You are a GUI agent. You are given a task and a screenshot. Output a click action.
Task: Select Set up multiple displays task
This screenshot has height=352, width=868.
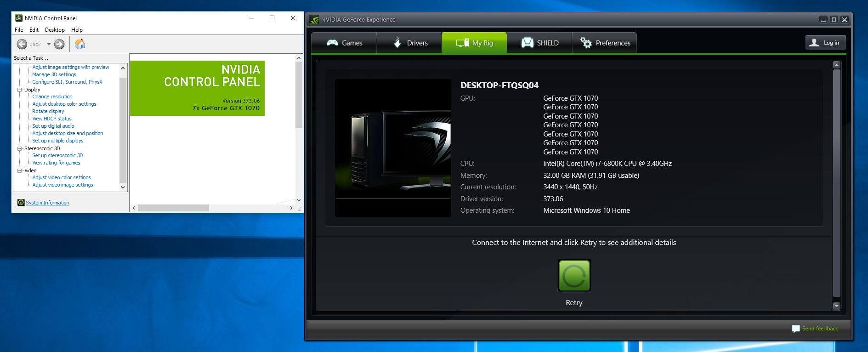(58, 141)
